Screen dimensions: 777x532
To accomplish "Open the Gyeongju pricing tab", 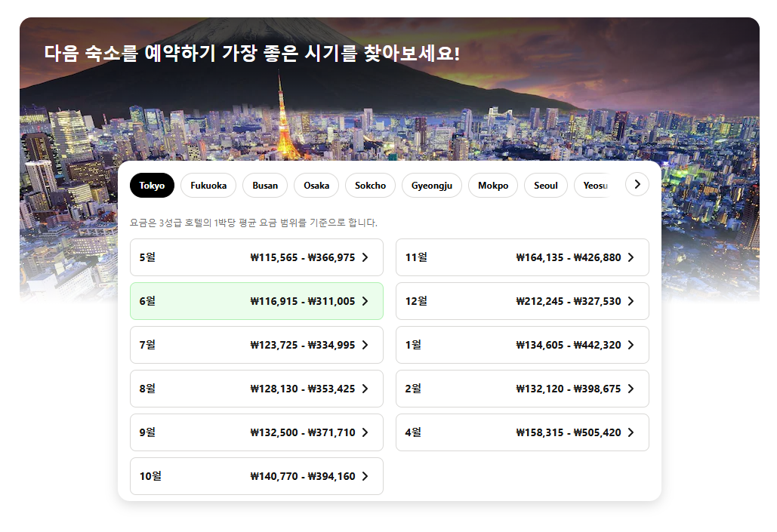I will [431, 185].
